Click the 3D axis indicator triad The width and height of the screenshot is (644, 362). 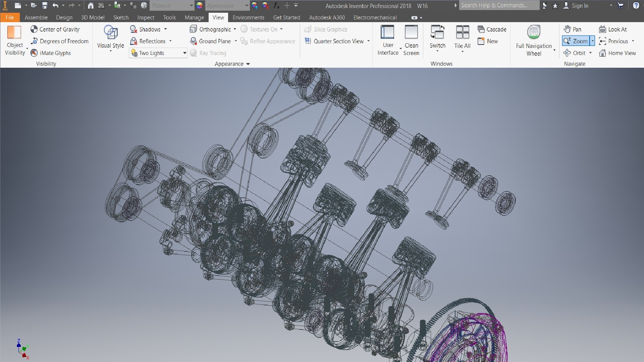click(x=23, y=349)
